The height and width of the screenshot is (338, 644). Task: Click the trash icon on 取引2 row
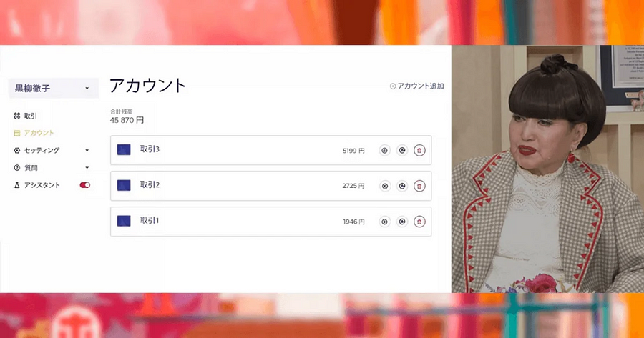(x=419, y=186)
